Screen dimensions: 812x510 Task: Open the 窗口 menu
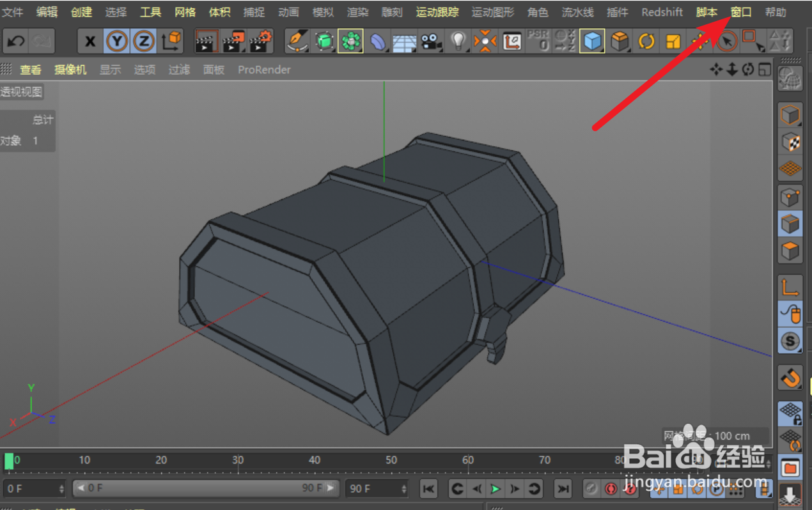[741, 12]
